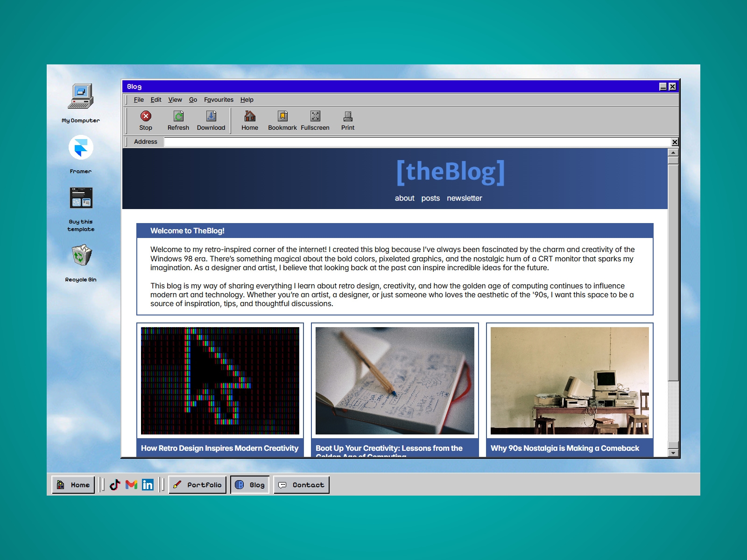Click the Fullscreen toolbar icon

(x=315, y=116)
